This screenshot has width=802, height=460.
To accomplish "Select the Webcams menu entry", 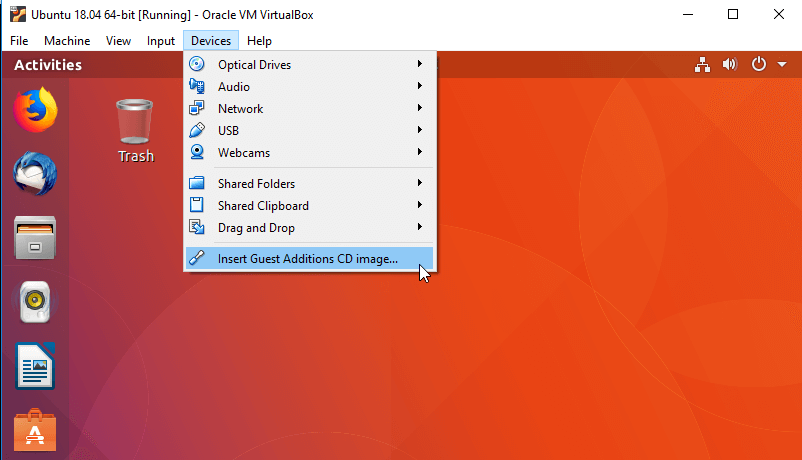I will (309, 152).
